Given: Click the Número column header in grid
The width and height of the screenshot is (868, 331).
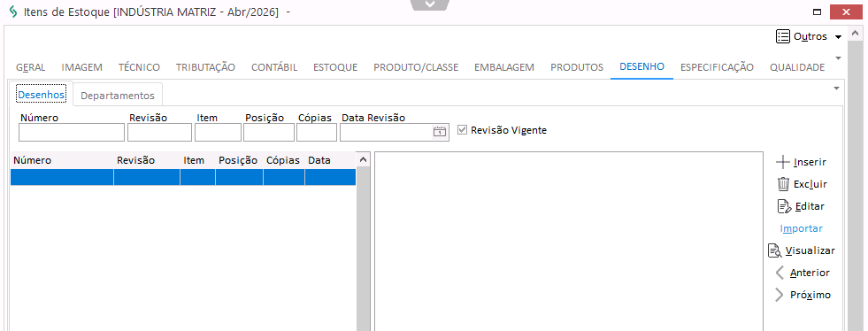Looking at the screenshot, I should tap(62, 160).
